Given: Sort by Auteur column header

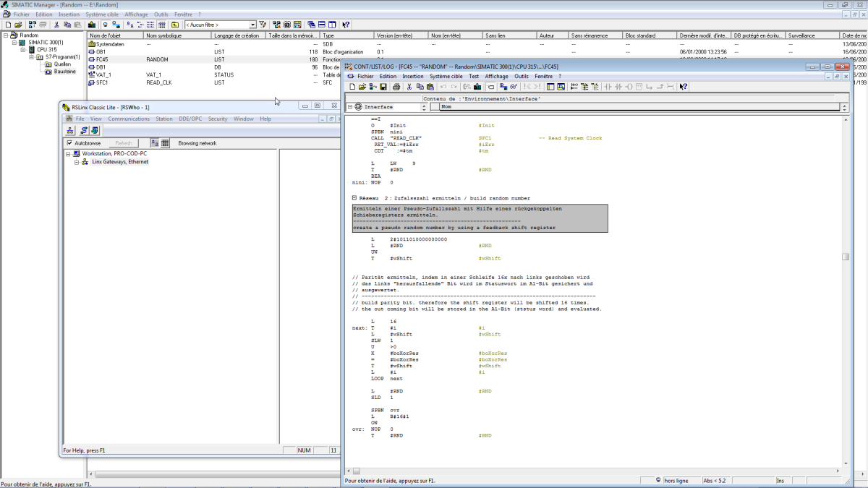Looking at the screenshot, I should pyautogui.click(x=553, y=35).
